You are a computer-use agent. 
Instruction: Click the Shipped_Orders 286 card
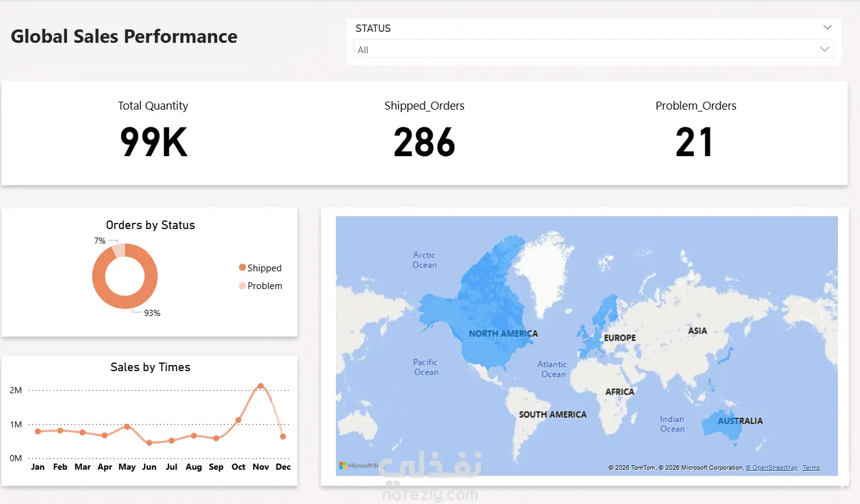point(424,132)
